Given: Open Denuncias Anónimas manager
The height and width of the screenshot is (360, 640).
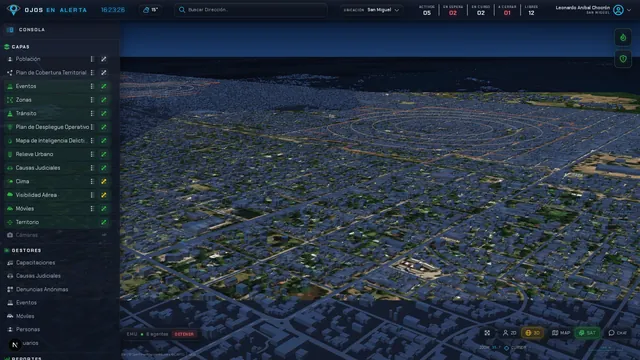Looking at the screenshot, I should [42, 289].
